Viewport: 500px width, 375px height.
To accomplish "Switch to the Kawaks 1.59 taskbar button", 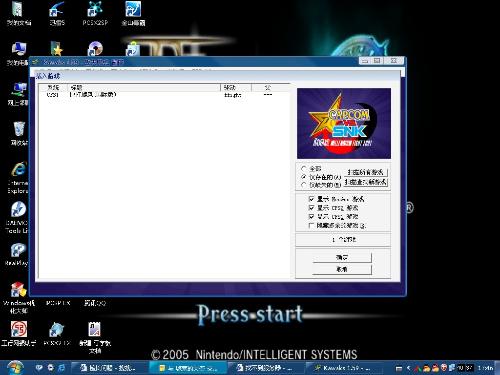I will pyautogui.click(x=343, y=368).
